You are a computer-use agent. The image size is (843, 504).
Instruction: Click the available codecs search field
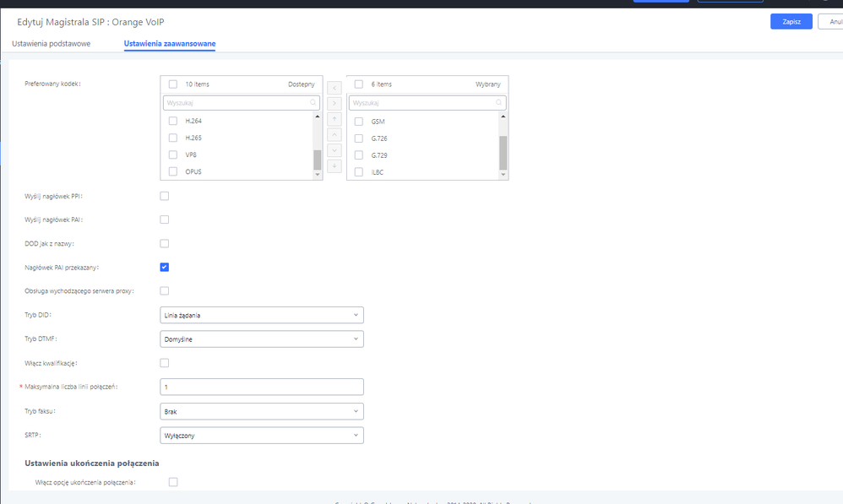(242, 103)
